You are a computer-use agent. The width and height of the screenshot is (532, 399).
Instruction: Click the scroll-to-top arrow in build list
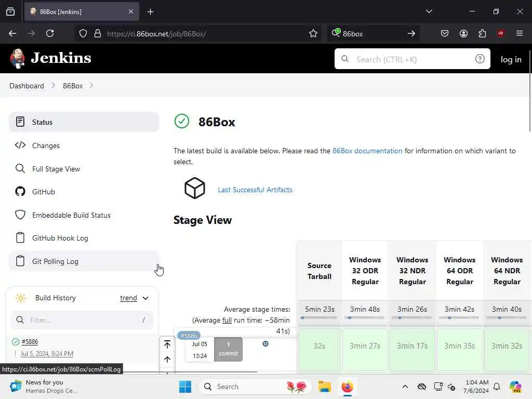(167, 344)
